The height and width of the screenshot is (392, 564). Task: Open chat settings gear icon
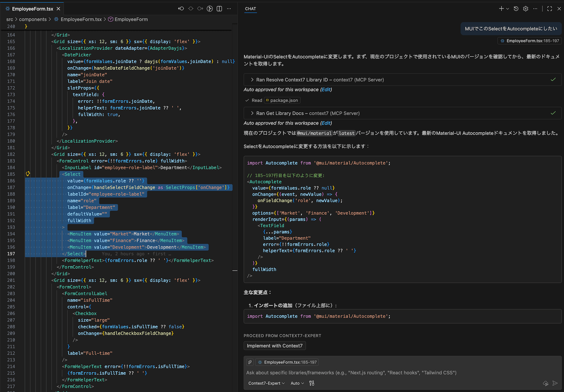526,8
